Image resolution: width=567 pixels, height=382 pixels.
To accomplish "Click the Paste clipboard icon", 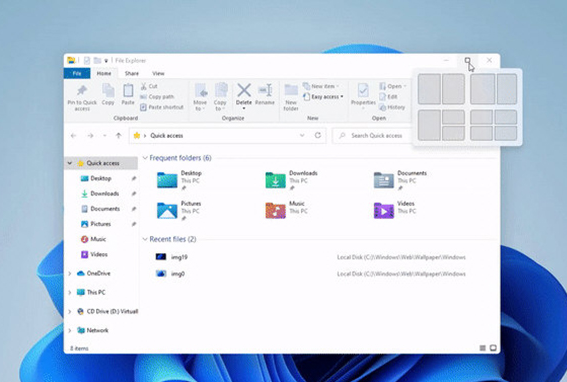I will [128, 90].
